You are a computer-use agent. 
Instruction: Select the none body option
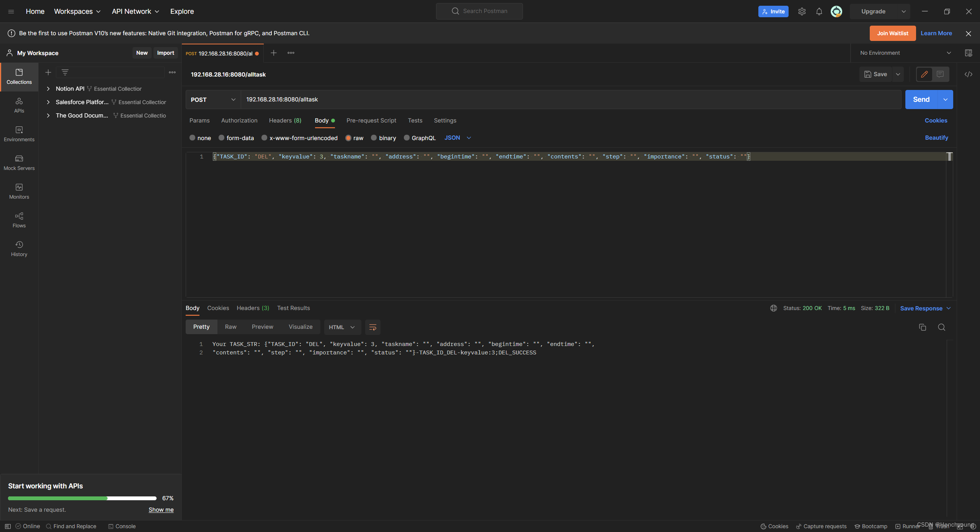[193, 138]
